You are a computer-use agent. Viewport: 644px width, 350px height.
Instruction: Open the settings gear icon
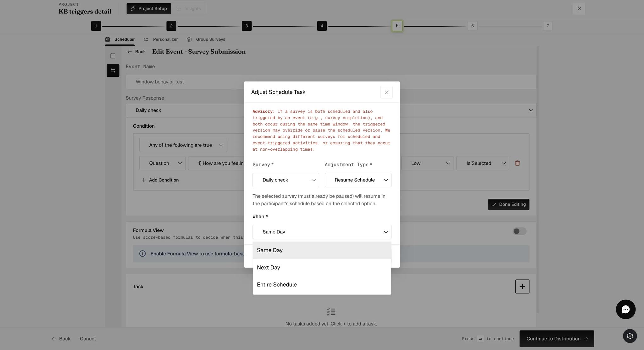[x=630, y=336]
